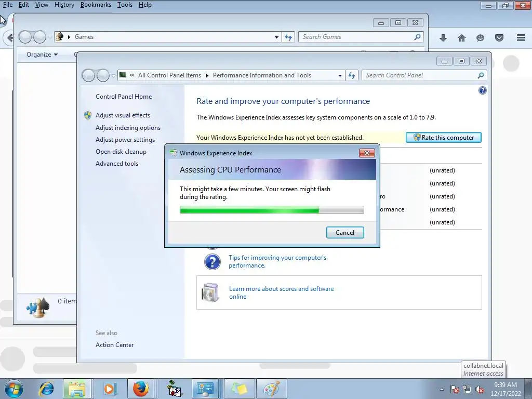This screenshot has height=399, width=532.
Task: Click the Help question mark icon in Control Panel
Action: click(x=482, y=90)
